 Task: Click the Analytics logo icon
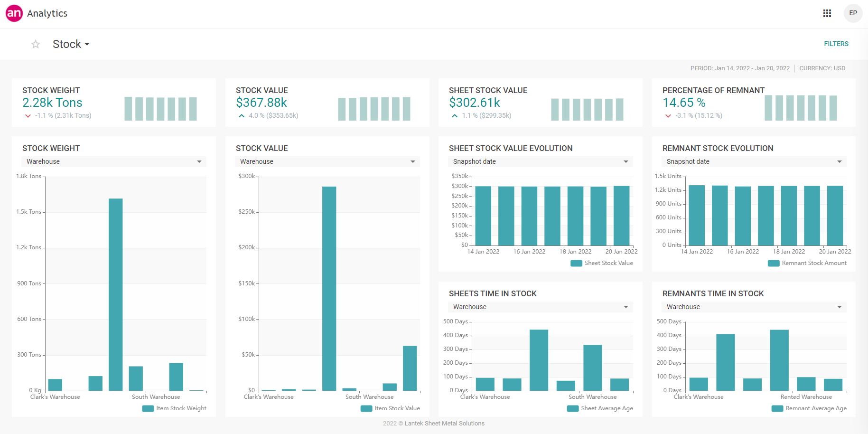[14, 13]
